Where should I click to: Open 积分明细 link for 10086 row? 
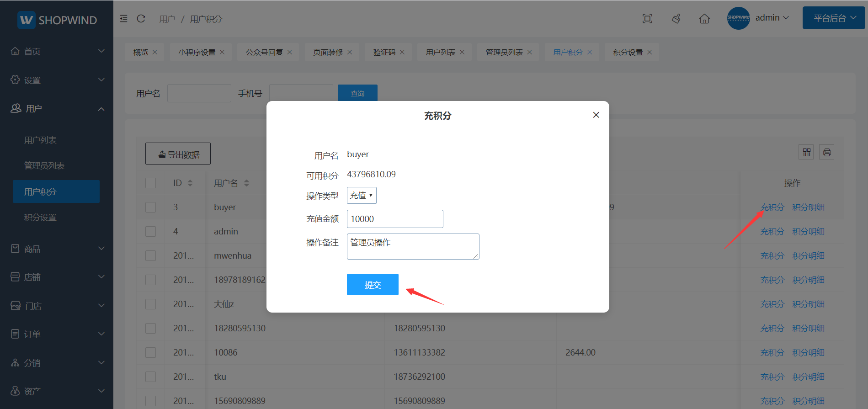(x=808, y=352)
